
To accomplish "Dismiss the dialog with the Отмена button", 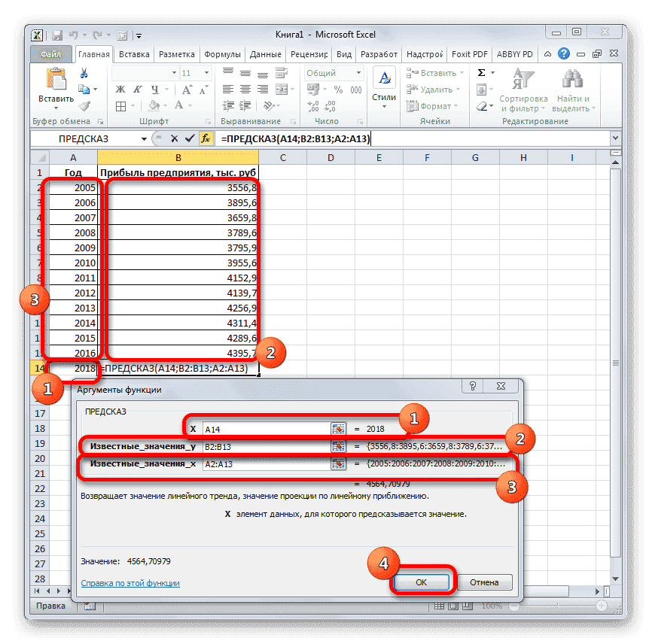I will 485,582.
